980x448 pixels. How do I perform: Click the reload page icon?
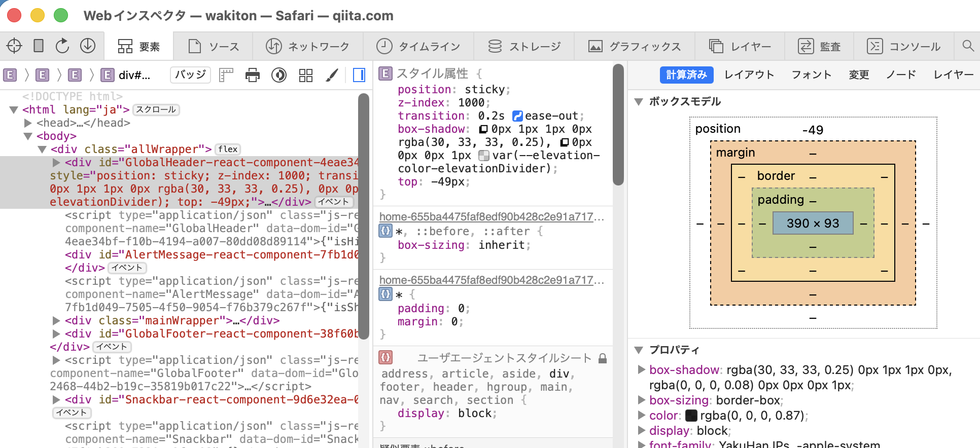[x=62, y=46]
